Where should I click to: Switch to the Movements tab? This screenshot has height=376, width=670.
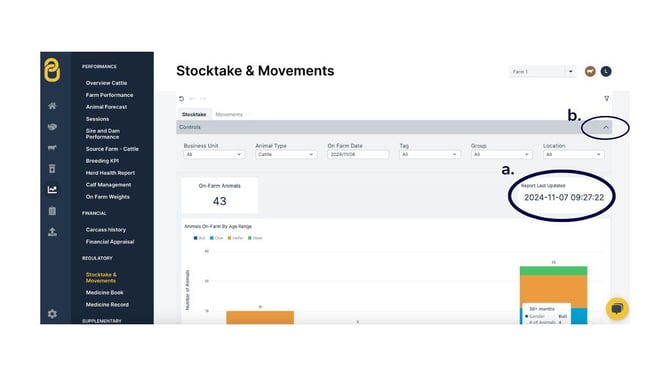pyautogui.click(x=229, y=115)
